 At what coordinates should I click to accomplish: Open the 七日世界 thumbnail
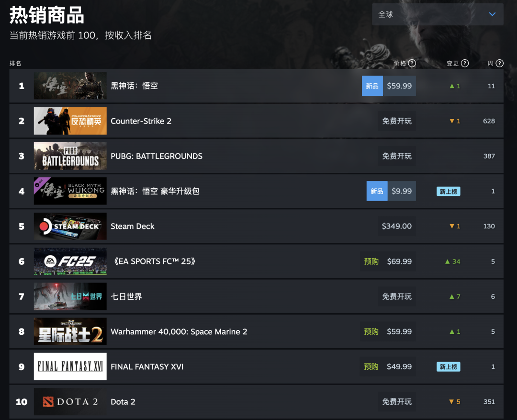click(x=70, y=296)
